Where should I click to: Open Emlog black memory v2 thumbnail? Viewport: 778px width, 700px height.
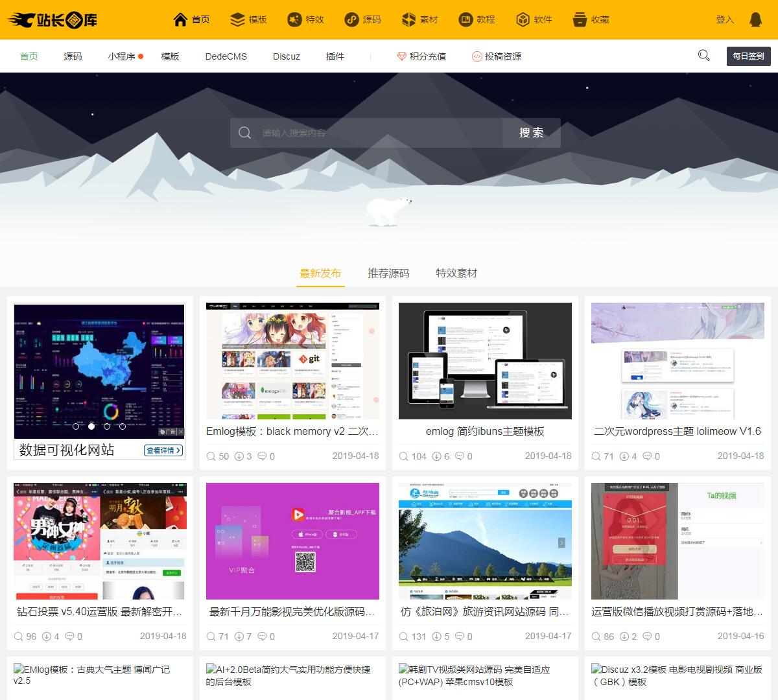click(292, 361)
